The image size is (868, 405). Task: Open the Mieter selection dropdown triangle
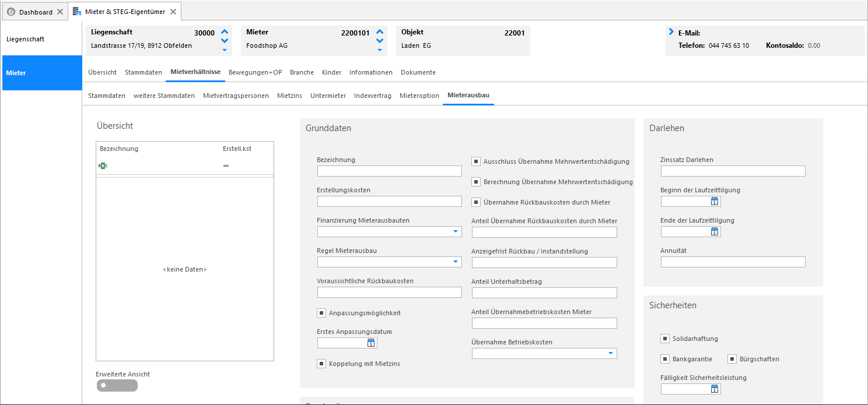(380, 50)
